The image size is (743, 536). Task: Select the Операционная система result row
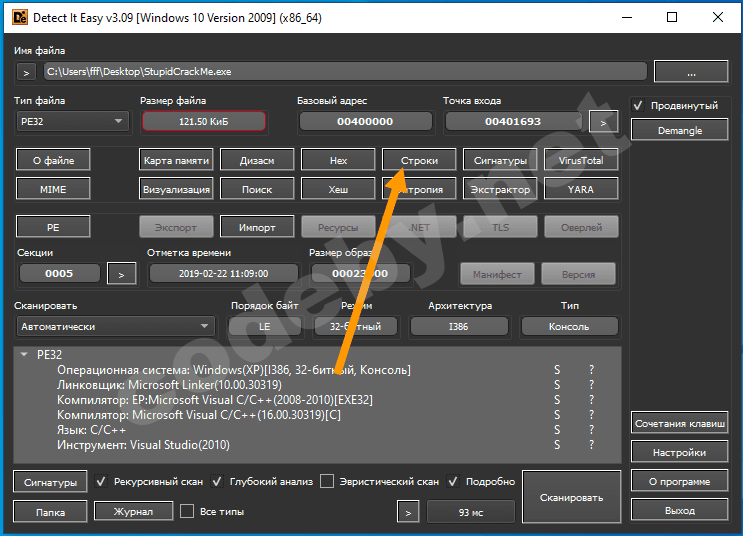[317, 370]
